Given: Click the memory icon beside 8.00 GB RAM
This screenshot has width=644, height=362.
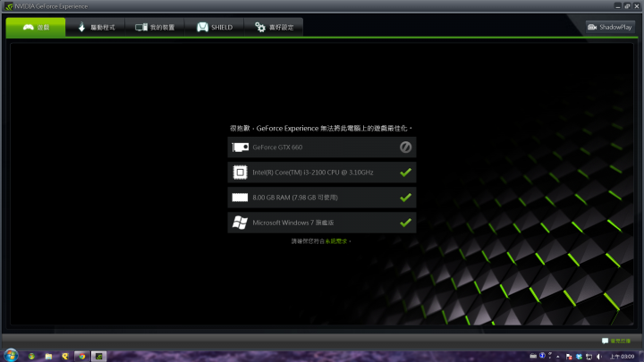Looking at the screenshot, I should [x=240, y=198].
